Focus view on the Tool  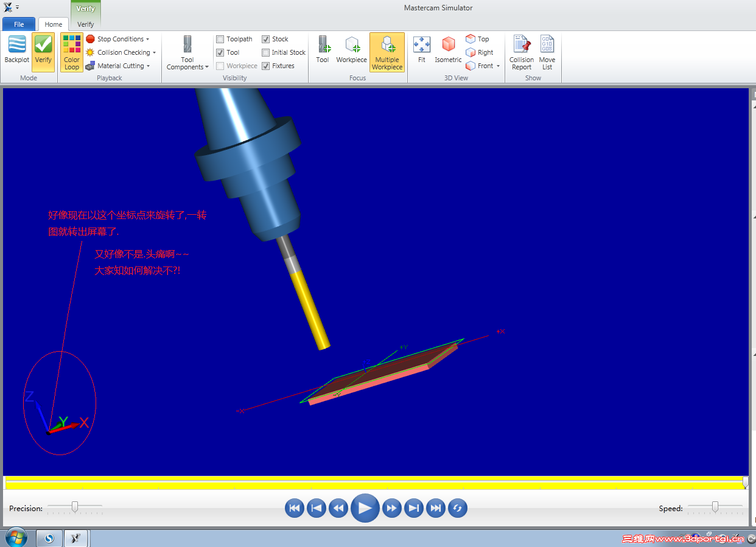coord(323,50)
